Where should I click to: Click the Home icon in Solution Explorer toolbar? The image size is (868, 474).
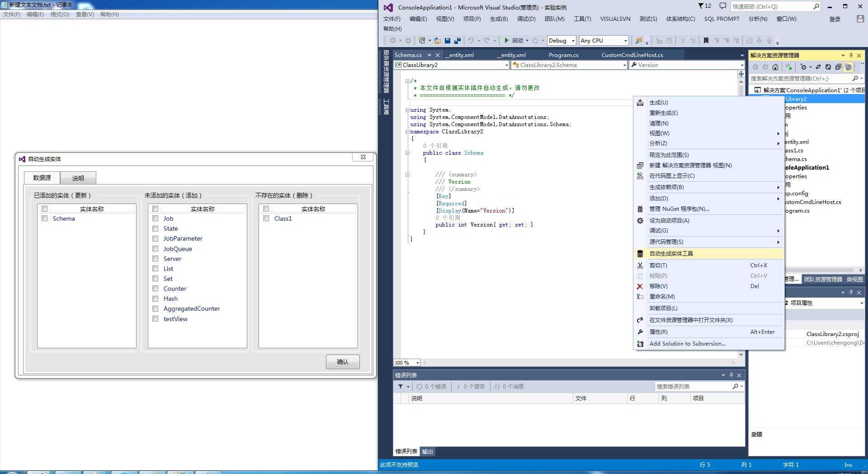(x=775, y=67)
